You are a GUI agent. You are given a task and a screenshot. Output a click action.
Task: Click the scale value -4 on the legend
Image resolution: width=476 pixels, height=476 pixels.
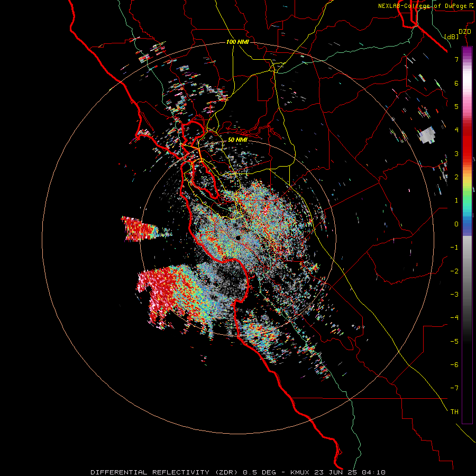click(454, 317)
